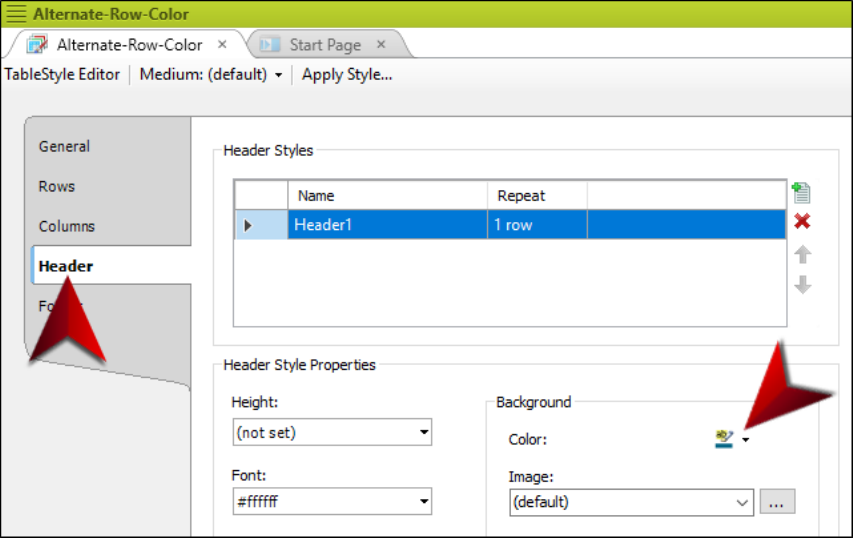Open the Medium: (default) dropdown
The width and height of the screenshot is (853, 538).
click(278, 75)
